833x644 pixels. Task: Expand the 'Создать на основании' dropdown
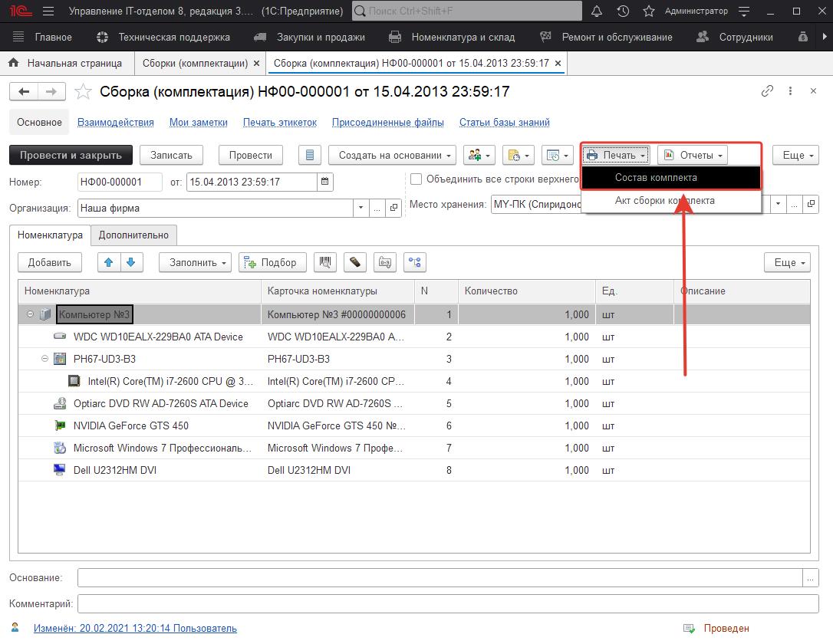coord(393,155)
